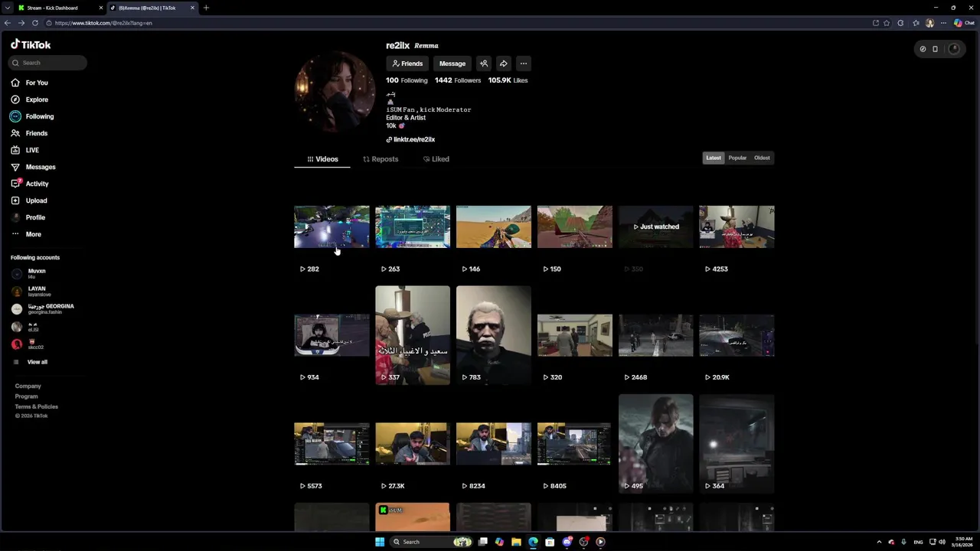
Task: Open Activity notifications
Action: point(30,184)
